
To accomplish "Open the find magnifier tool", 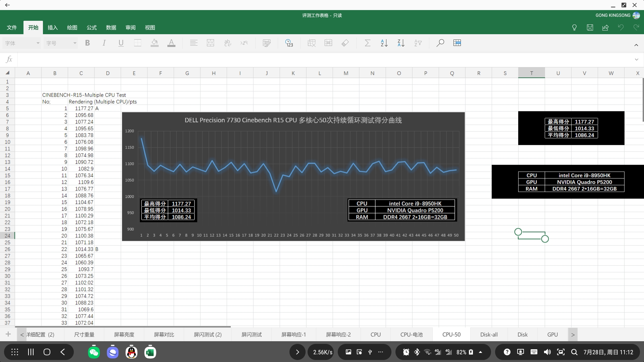I will click(440, 43).
